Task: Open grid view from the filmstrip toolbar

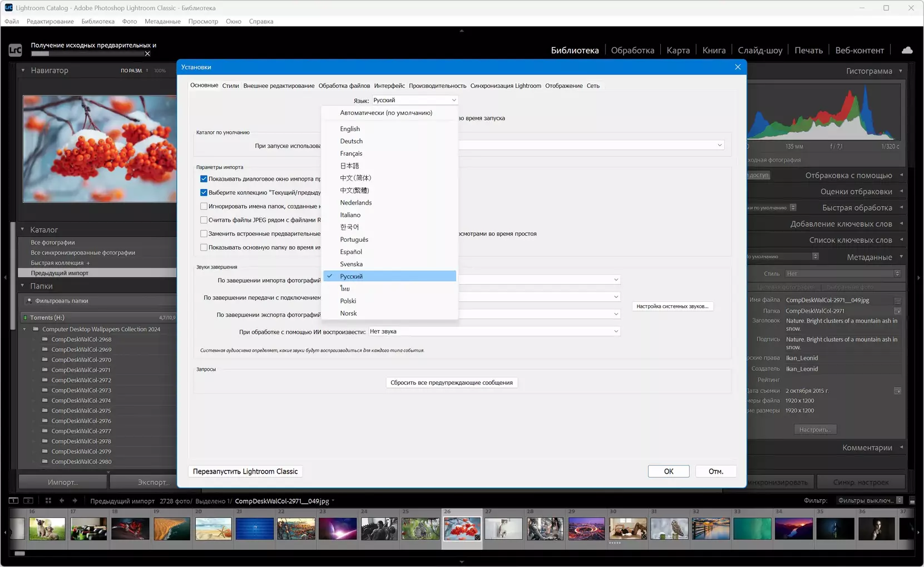Action: point(48,501)
